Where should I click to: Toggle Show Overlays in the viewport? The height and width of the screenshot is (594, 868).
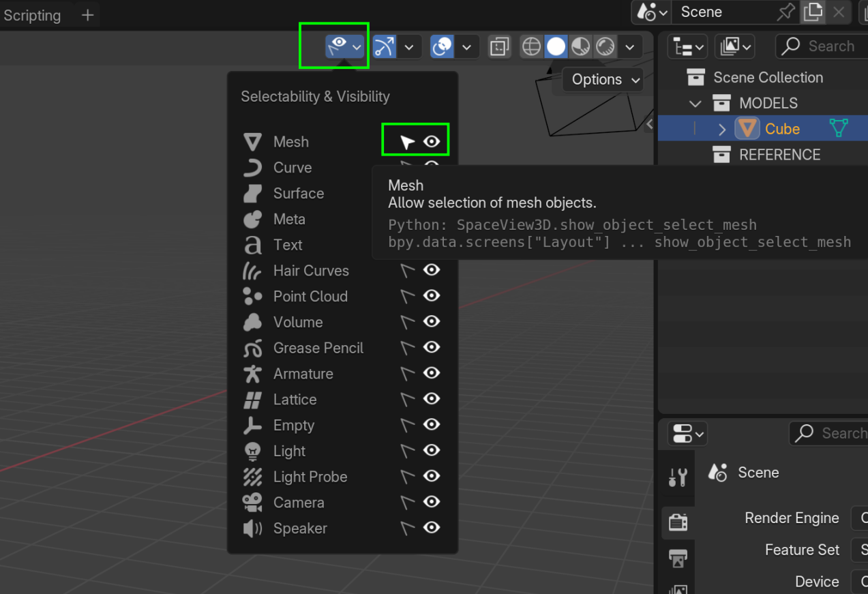(442, 46)
